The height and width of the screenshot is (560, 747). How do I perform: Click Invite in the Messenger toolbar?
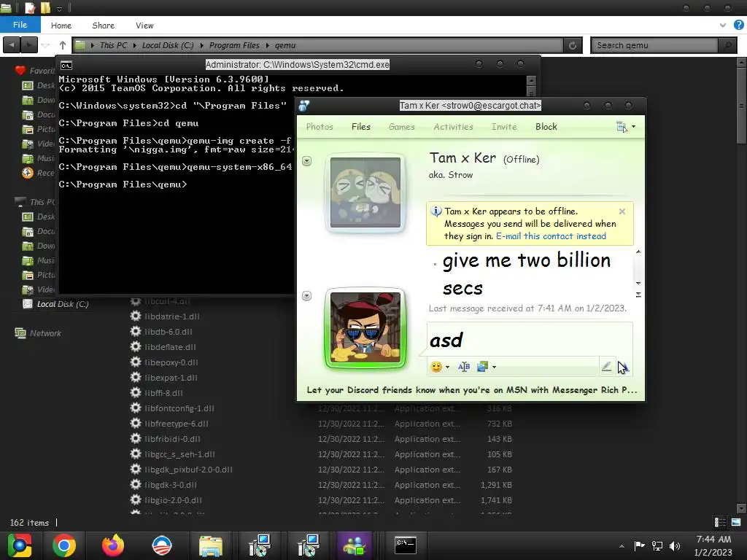pos(504,127)
